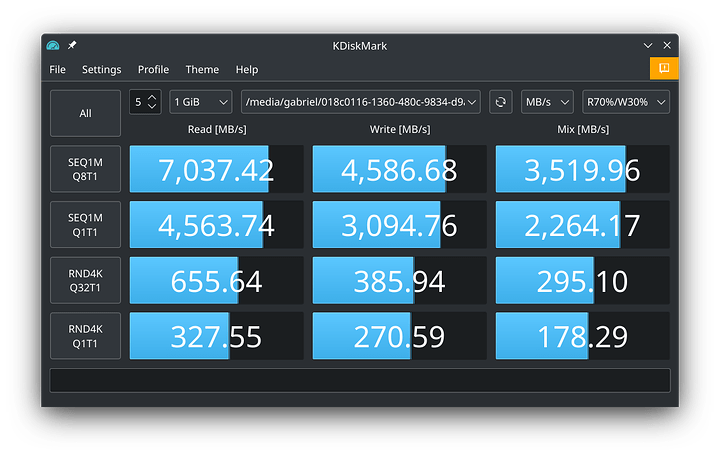Click the empty comment field at bottom
This screenshot has width=720, height=456.
pyautogui.click(x=360, y=380)
